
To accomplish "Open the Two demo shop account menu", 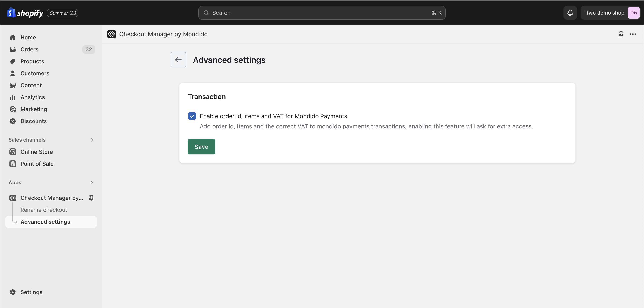I will pos(610,13).
